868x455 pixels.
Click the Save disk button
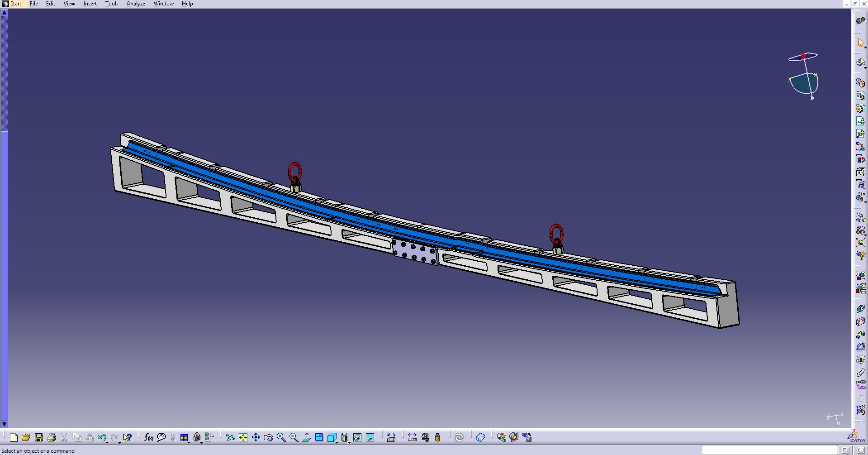tap(39, 437)
